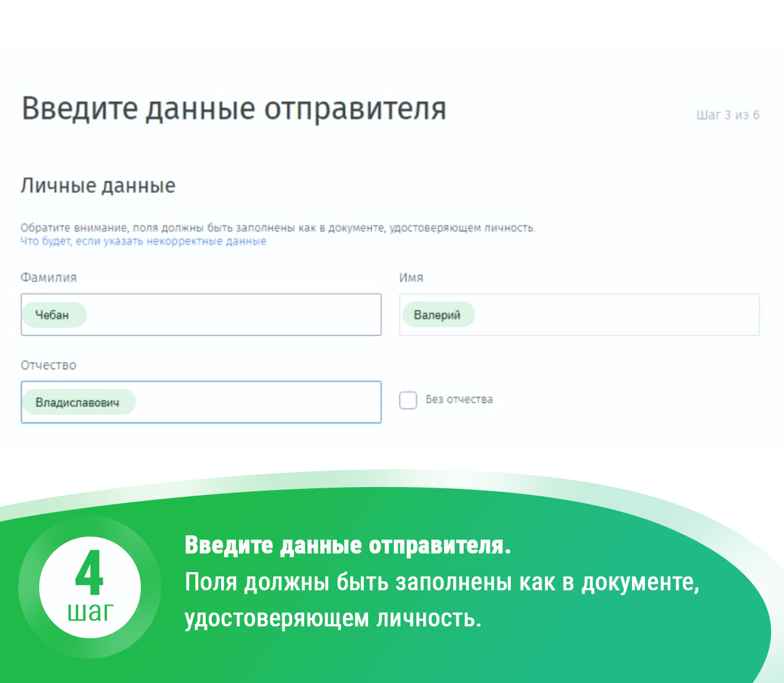The image size is (784, 683).
Task: Click the 'Без отчества' checkbox label
Action: [x=459, y=399]
